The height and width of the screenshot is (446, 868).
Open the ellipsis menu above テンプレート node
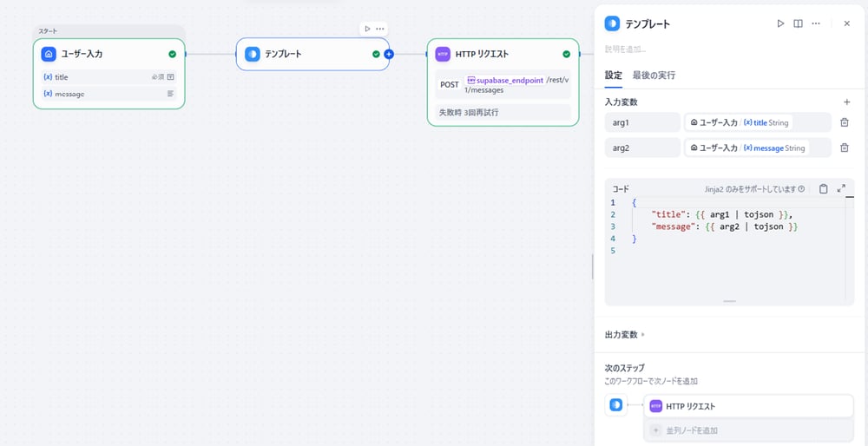pos(380,29)
